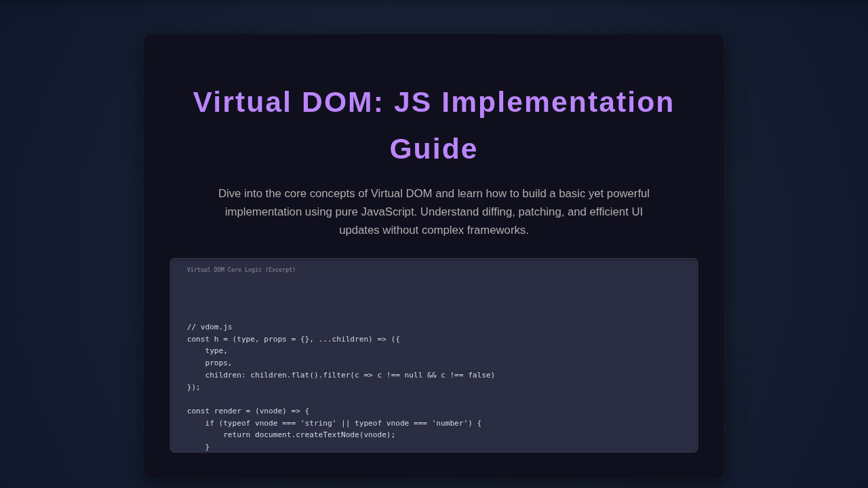868x488 pixels.
Task: Click the closing '});' line of h function
Action: (193, 387)
